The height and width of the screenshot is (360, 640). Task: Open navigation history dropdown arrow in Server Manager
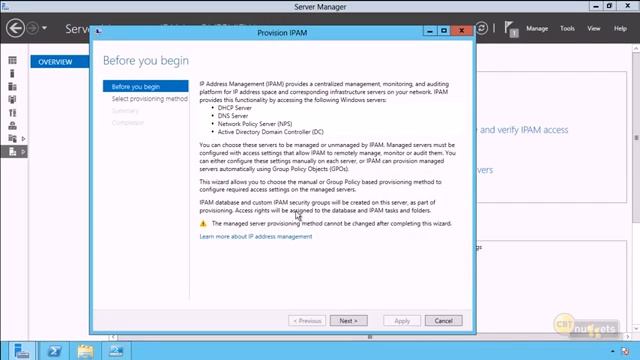44,28
